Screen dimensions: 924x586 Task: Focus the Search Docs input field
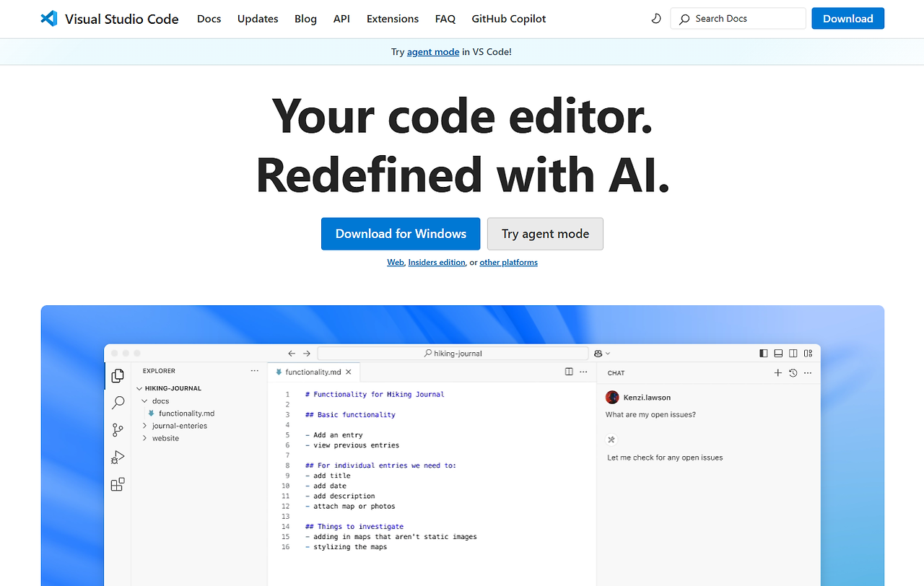738,19
